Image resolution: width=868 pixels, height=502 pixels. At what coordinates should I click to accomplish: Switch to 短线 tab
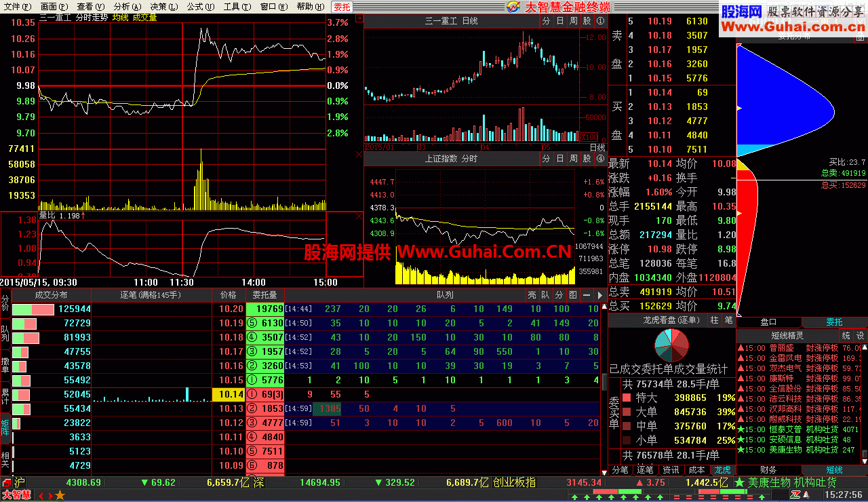[834, 469]
